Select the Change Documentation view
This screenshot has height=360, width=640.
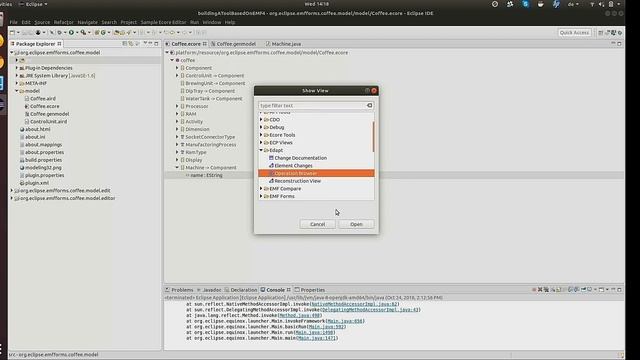tap(300, 158)
